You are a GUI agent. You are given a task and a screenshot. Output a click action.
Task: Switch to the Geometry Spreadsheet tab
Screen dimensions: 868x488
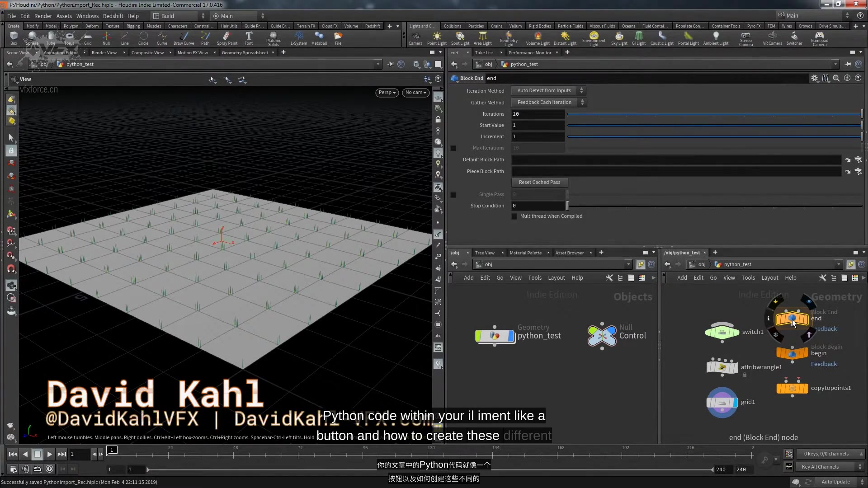[x=245, y=53]
